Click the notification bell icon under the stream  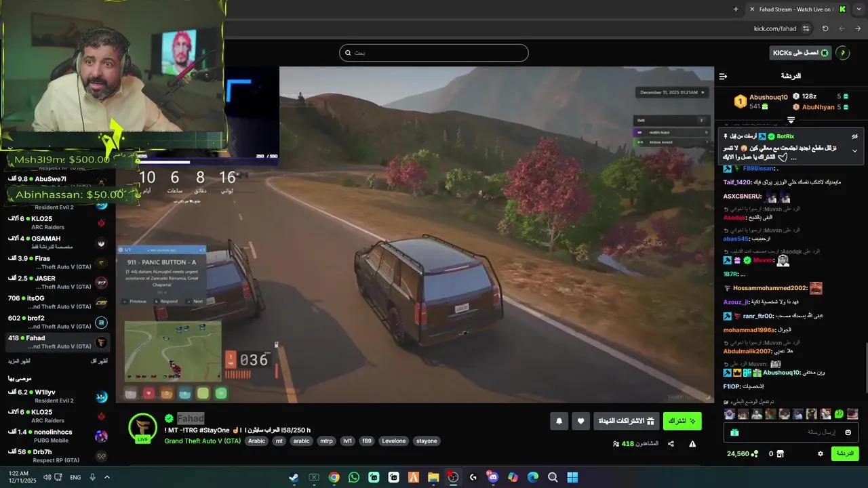(x=559, y=421)
